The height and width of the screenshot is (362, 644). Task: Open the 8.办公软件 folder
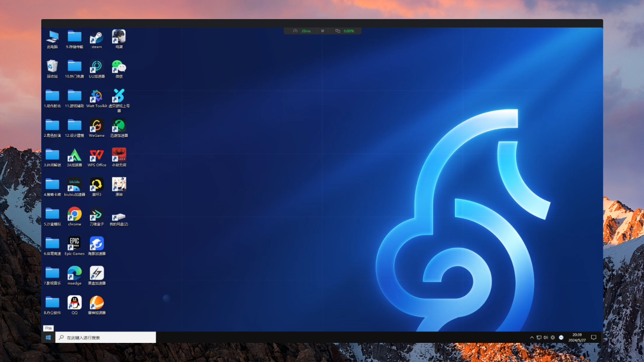click(x=52, y=305)
